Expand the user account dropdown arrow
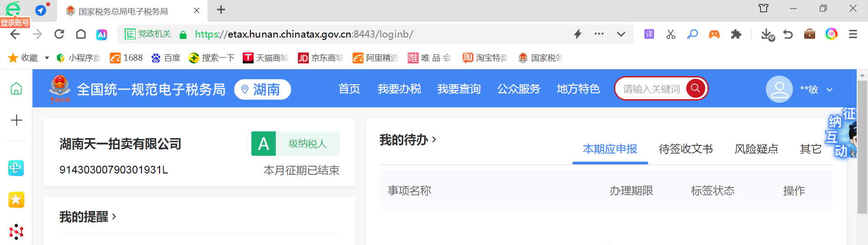 [x=830, y=90]
